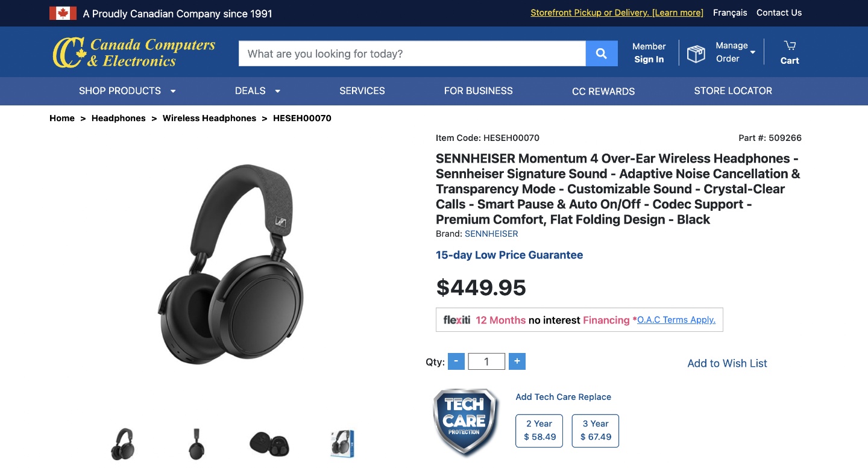Select the 3 Year $67.49 protection plan
868x468 pixels.
tap(595, 430)
